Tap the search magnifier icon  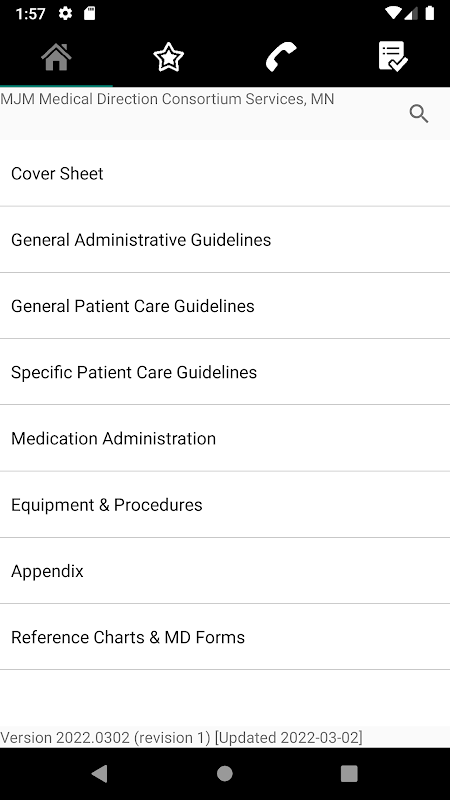pos(419,114)
